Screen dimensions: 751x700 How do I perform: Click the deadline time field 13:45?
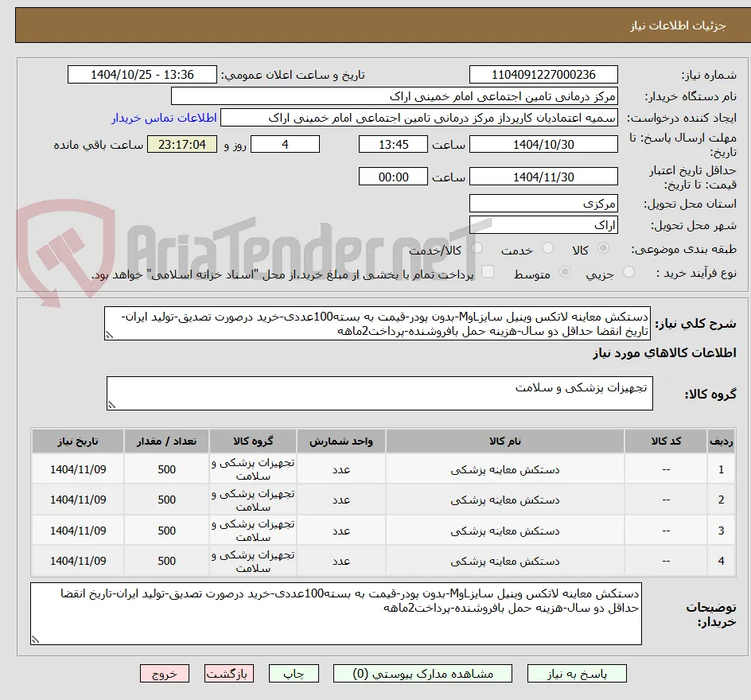point(393,144)
